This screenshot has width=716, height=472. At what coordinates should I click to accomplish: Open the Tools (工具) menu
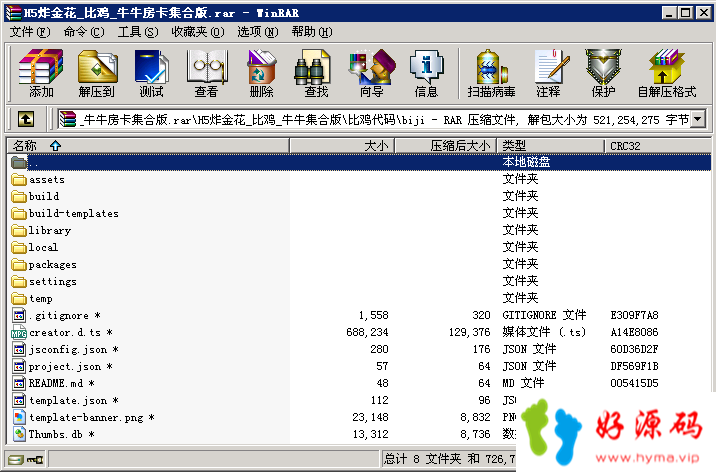138,32
